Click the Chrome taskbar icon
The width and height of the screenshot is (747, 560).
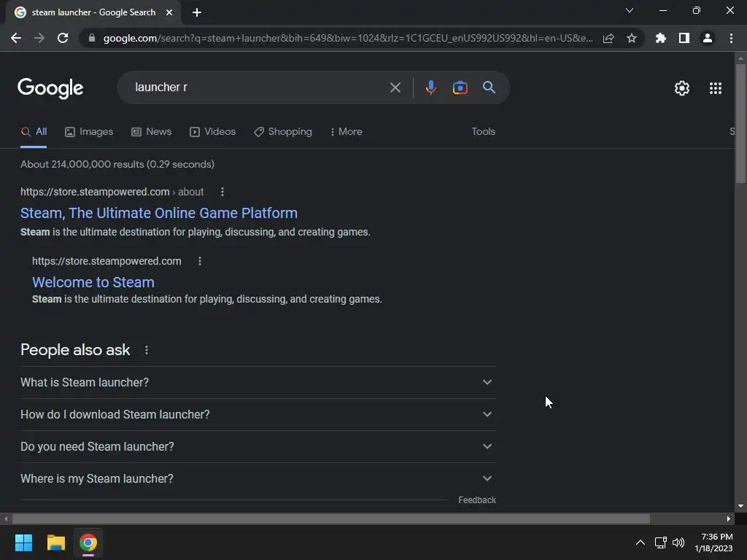click(x=88, y=542)
